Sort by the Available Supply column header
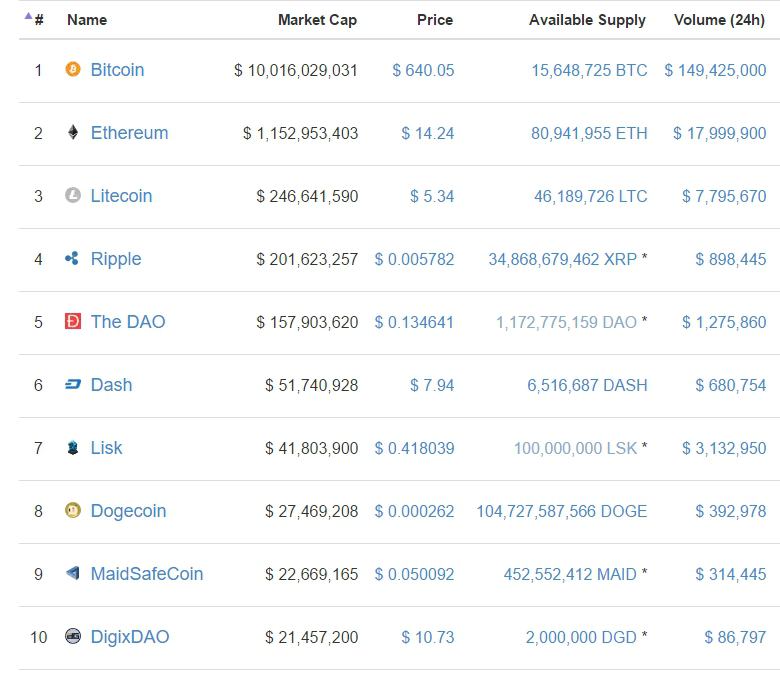Image resolution: width=780 pixels, height=675 pixels. point(587,20)
